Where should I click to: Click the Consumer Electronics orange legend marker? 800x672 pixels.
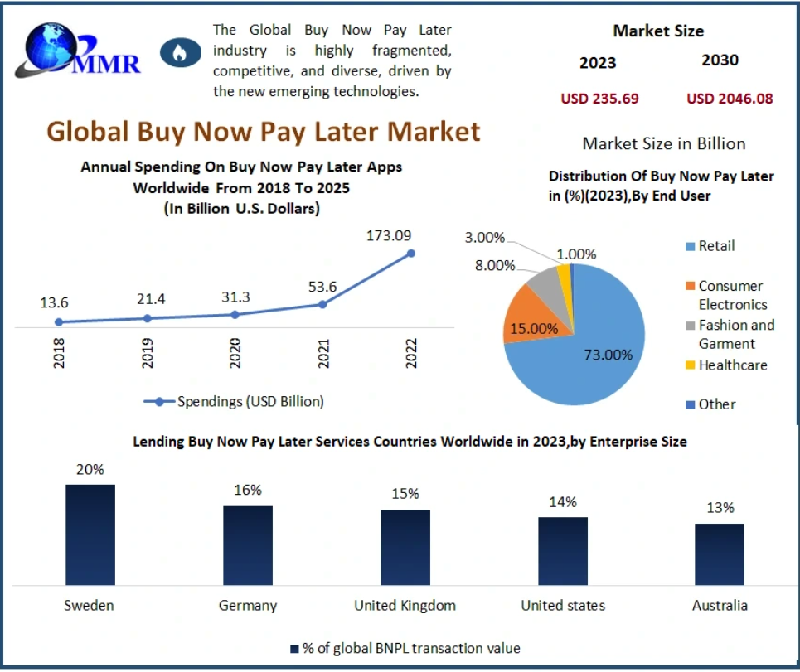coord(688,286)
